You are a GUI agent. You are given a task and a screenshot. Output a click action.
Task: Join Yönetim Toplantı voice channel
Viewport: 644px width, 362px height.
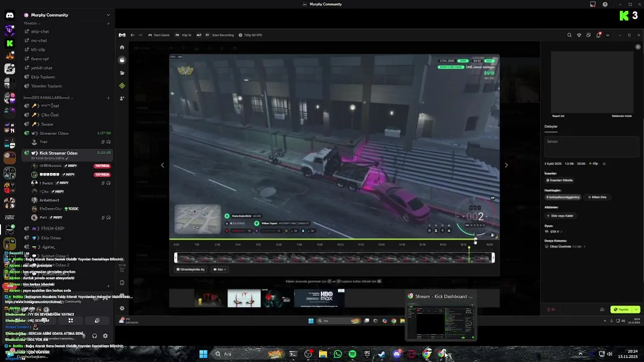[x=67, y=86]
